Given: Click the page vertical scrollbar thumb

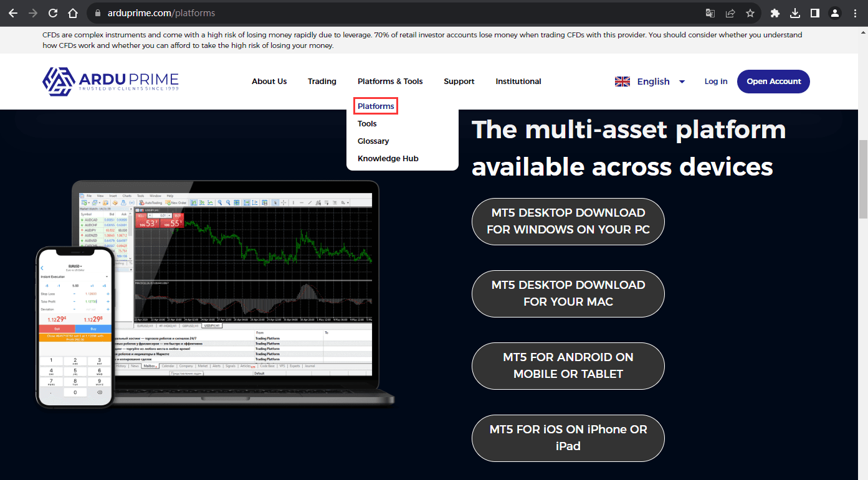Looking at the screenshot, I should [x=862, y=179].
